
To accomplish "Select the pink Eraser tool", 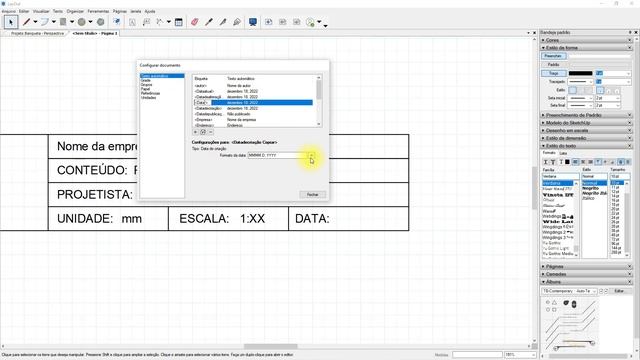I will (x=195, y=22).
